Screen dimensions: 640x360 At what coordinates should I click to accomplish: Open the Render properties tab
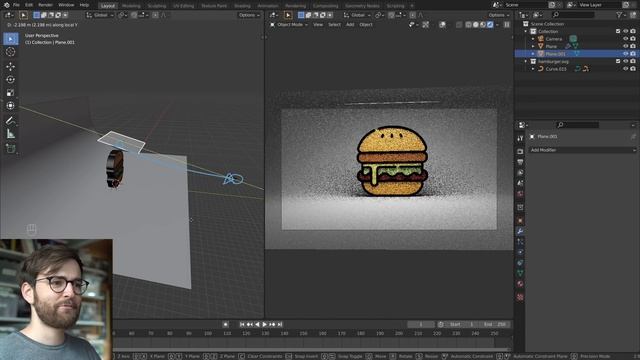[520, 151]
